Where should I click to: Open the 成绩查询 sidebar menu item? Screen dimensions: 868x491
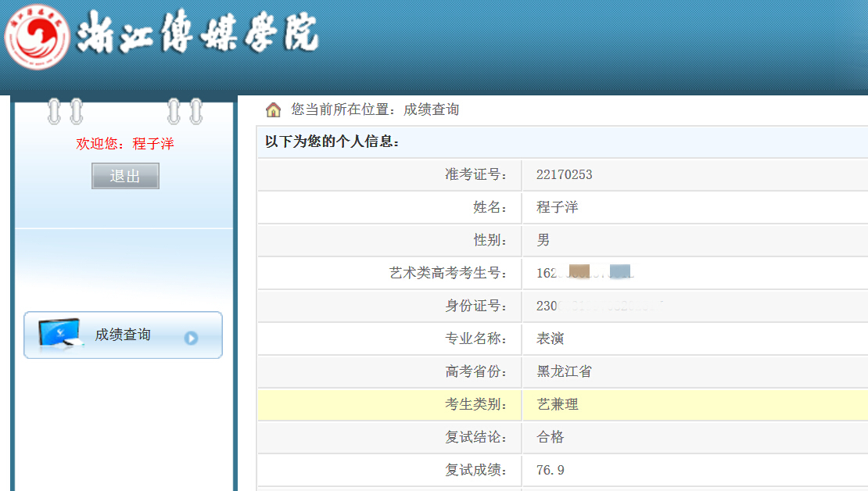123,335
